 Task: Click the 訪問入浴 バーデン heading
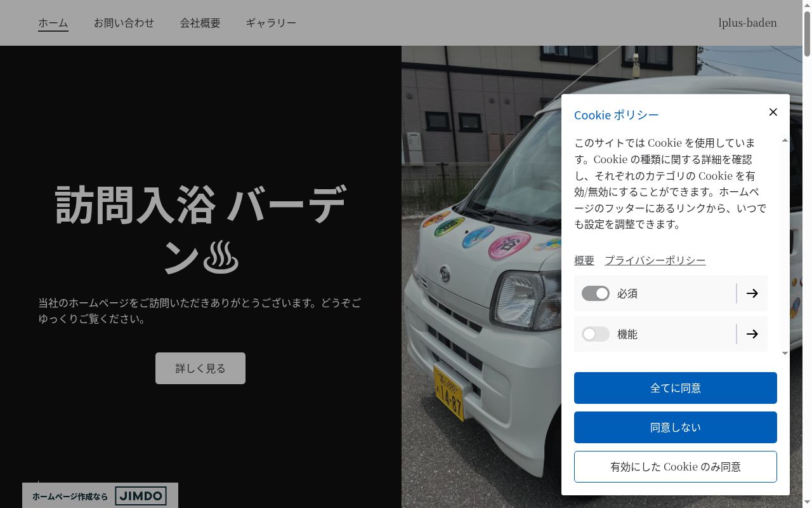[200, 230]
